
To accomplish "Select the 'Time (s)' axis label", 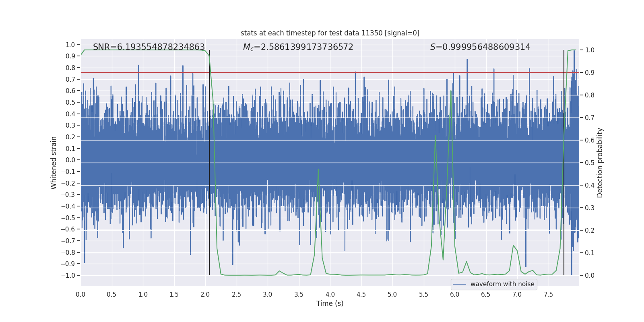I will tap(330, 303).
